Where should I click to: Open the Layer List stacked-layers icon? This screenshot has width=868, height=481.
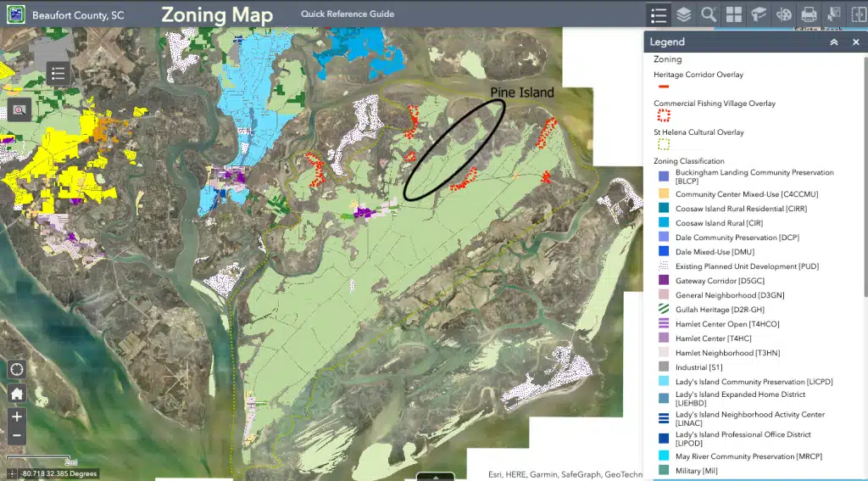[684, 14]
